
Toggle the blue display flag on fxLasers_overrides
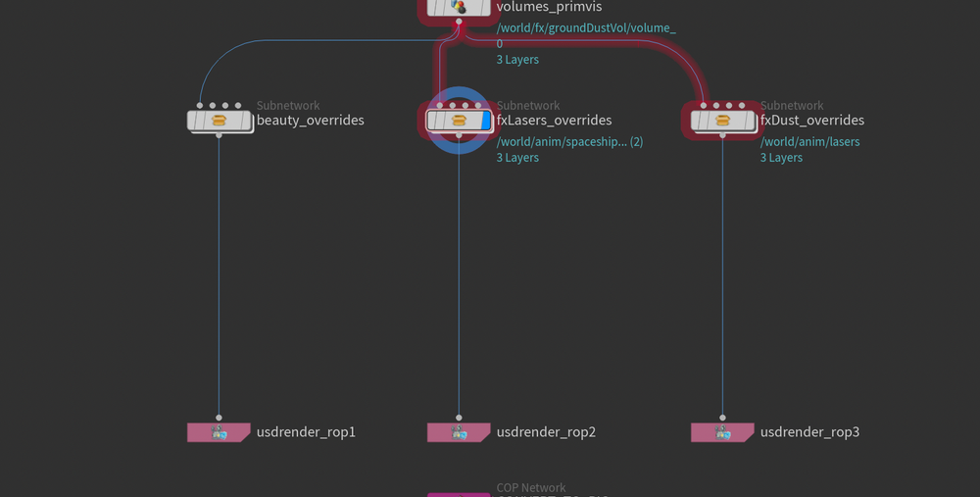tap(485, 121)
